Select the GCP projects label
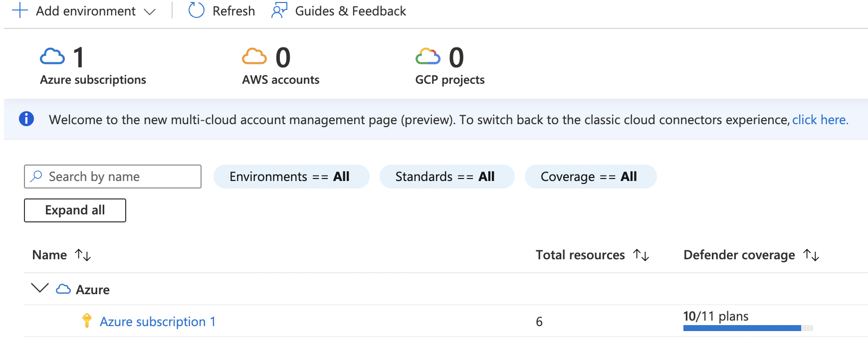 point(450,80)
